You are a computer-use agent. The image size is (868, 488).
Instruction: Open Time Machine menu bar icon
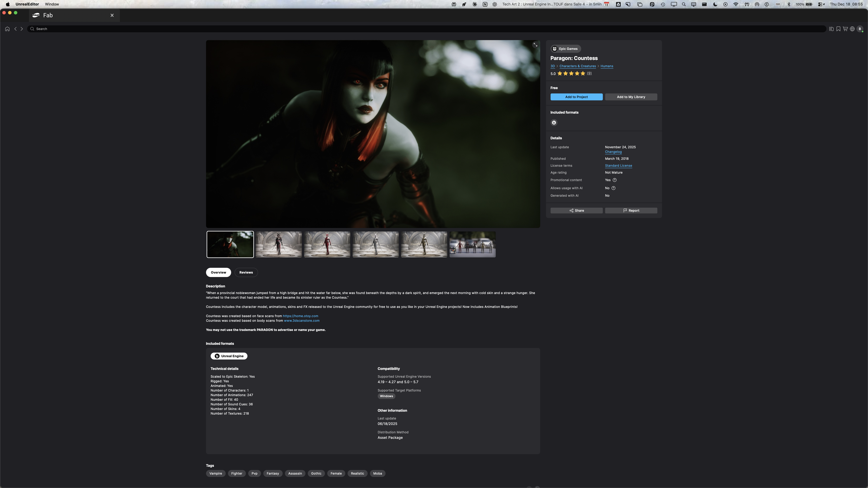click(663, 4)
